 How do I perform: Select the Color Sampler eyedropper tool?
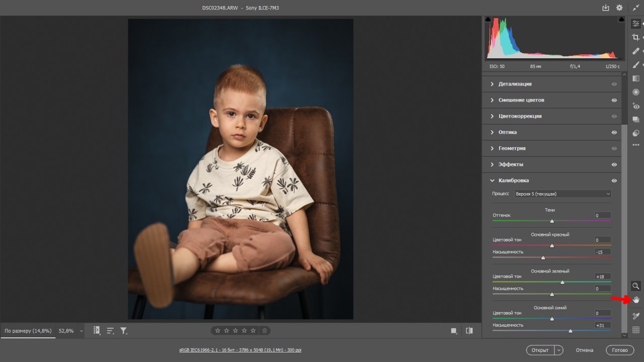[636, 316]
